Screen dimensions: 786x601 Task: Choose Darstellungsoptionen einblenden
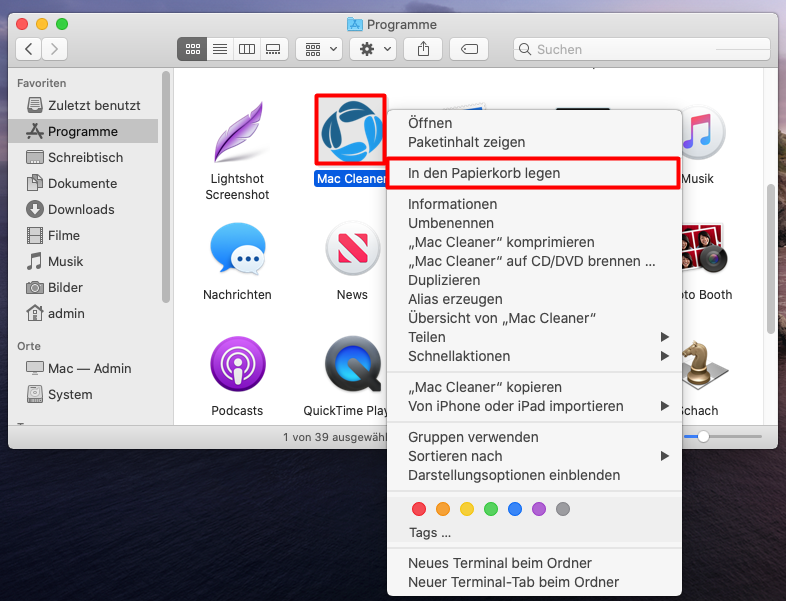(534, 475)
